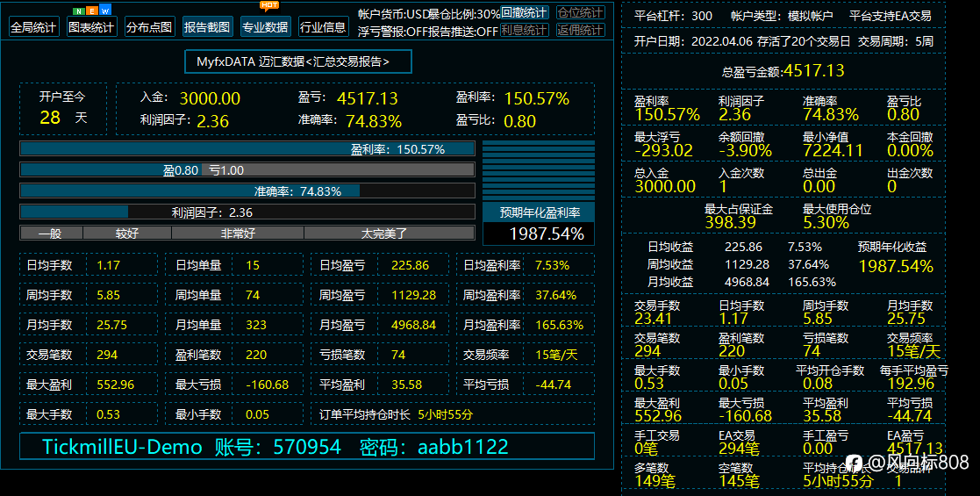This screenshot has height=496, width=980.
Task: Click the 余额回撤 -3.90% value
Action: tap(744, 150)
